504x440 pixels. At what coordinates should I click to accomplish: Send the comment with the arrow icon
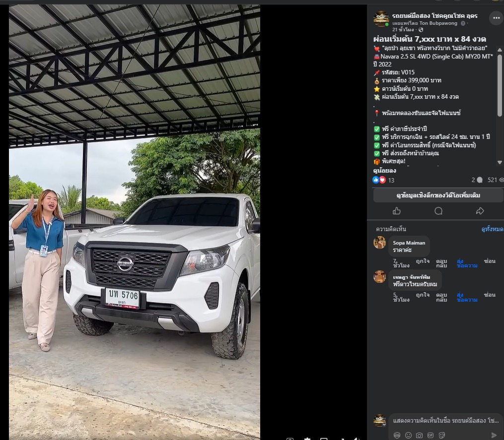point(495,435)
